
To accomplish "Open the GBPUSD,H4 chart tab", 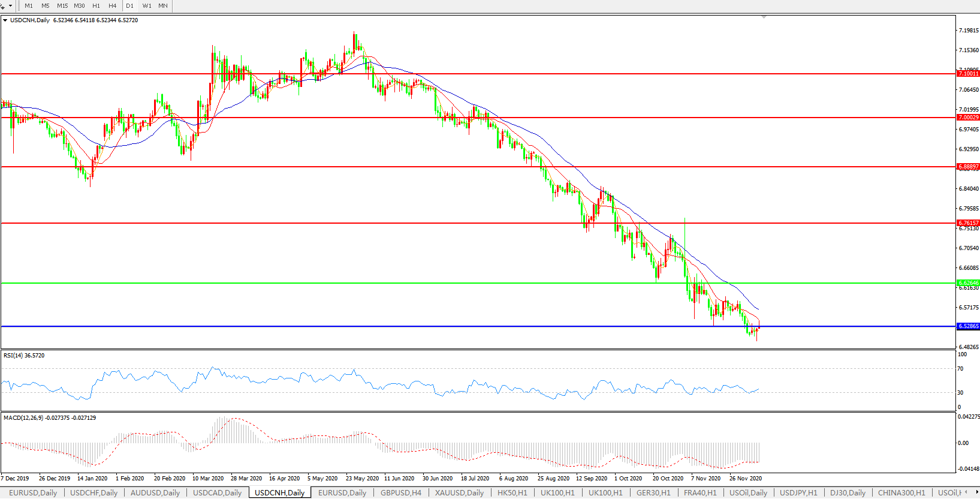I will click(x=400, y=493).
